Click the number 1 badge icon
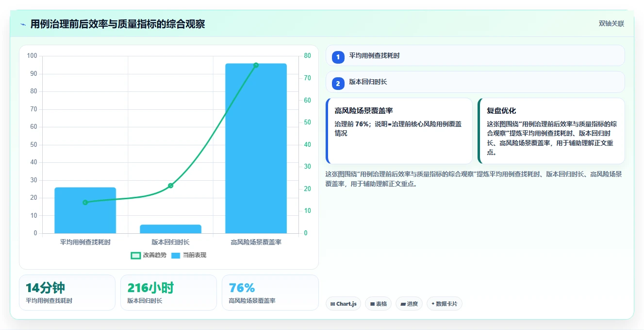The image size is (644, 330). coord(338,57)
